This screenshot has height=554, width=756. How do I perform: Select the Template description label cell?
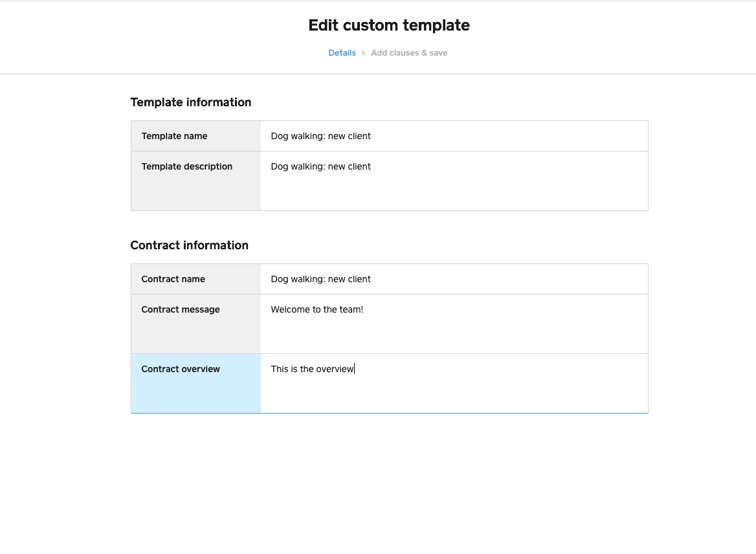click(195, 181)
